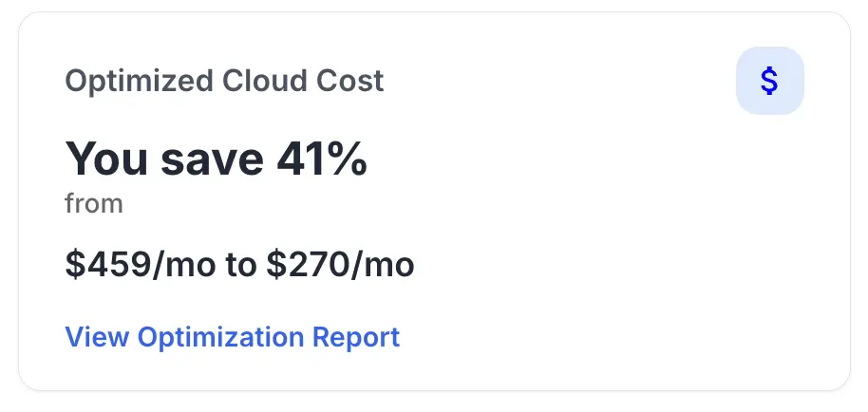
Task: Click the price range line $459/mo to $270/mo
Action: [x=239, y=264]
